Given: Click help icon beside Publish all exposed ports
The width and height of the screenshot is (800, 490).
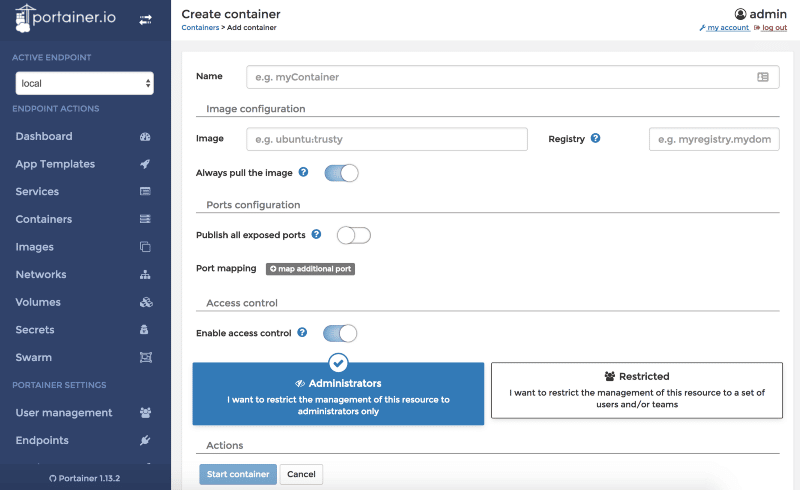Looking at the screenshot, I should [316, 234].
